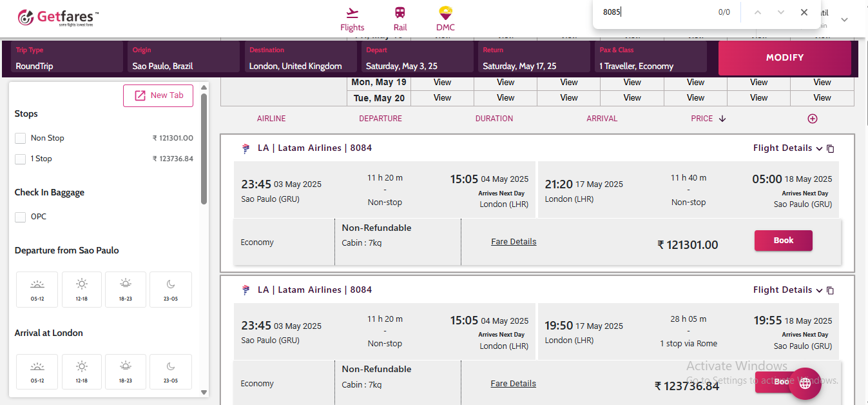868x405 pixels.
Task: Click the globe floating button
Action: coord(805,384)
